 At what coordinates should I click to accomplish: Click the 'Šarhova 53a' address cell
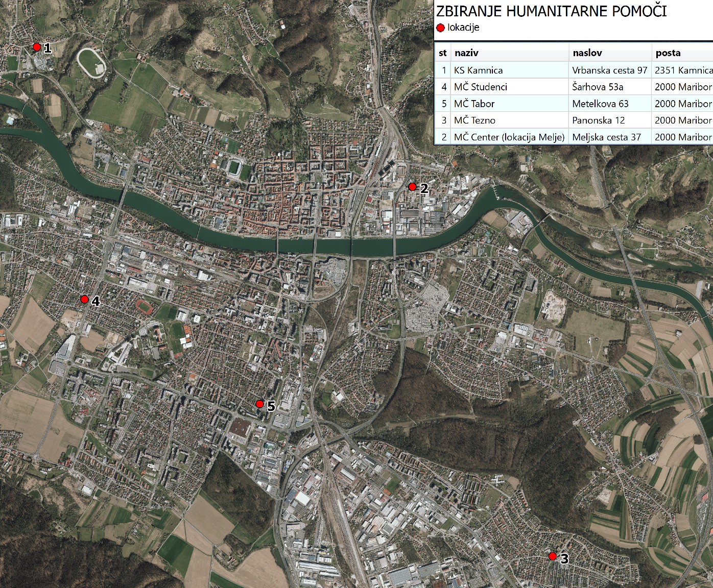click(x=610, y=87)
